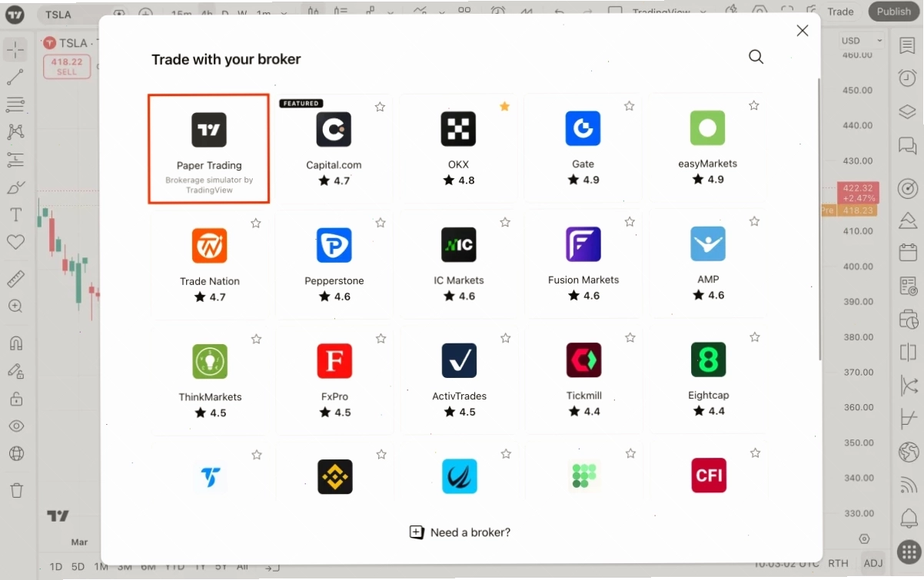Click the Need a broker? link

click(460, 532)
